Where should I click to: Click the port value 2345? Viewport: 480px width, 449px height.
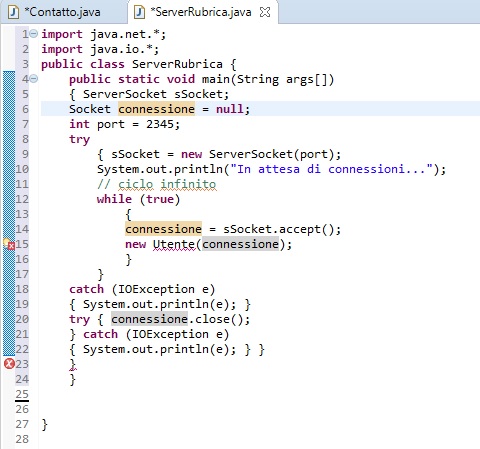pyautogui.click(x=160, y=124)
